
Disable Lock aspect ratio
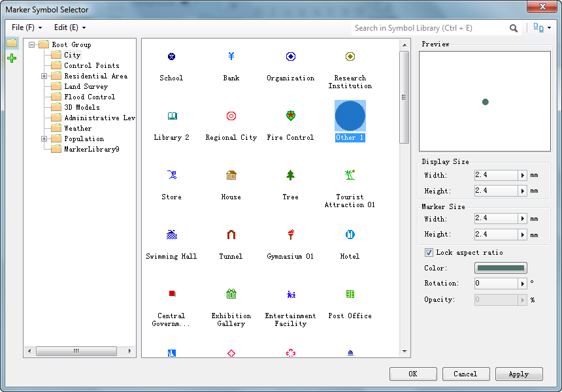[429, 252]
